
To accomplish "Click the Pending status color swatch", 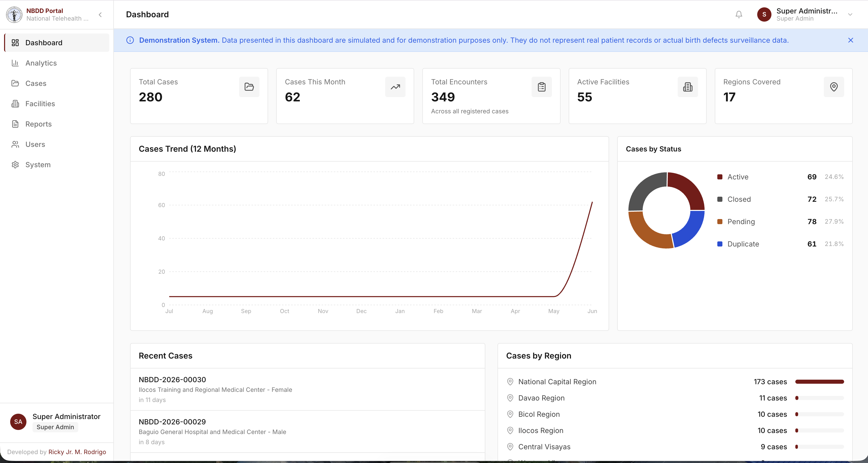I will tap(720, 221).
